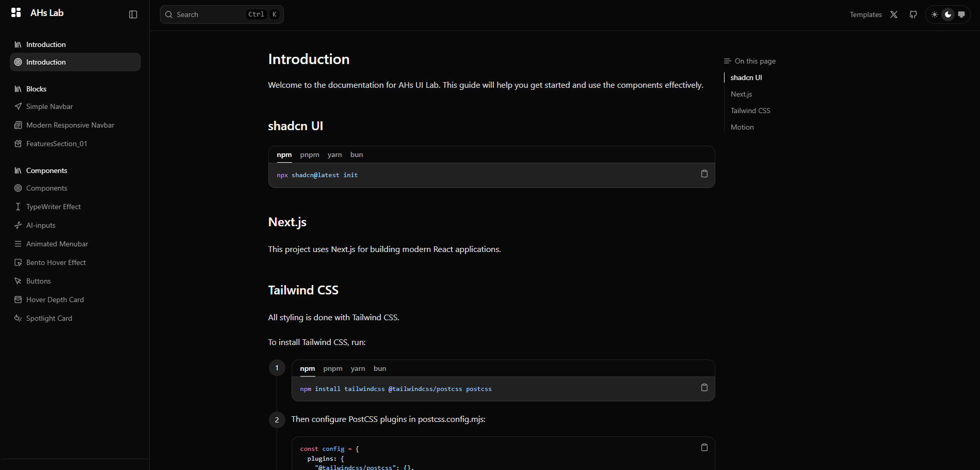The height and width of the screenshot is (470, 980).
Task: Copy the shadcn init command
Action: coord(704,174)
